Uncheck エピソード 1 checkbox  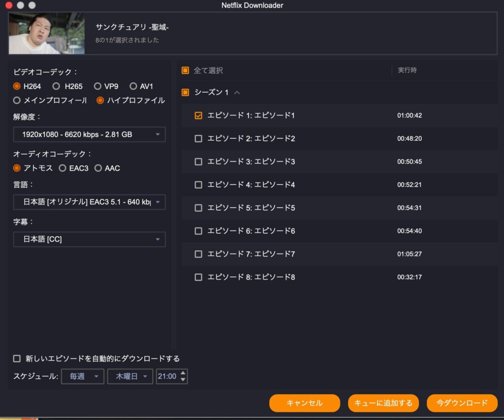point(198,115)
